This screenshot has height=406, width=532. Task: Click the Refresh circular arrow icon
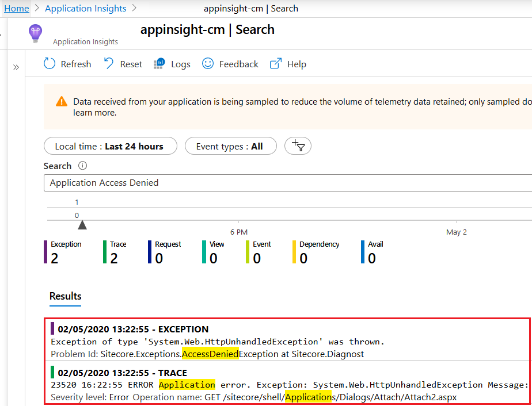pyautogui.click(x=50, y=63)
